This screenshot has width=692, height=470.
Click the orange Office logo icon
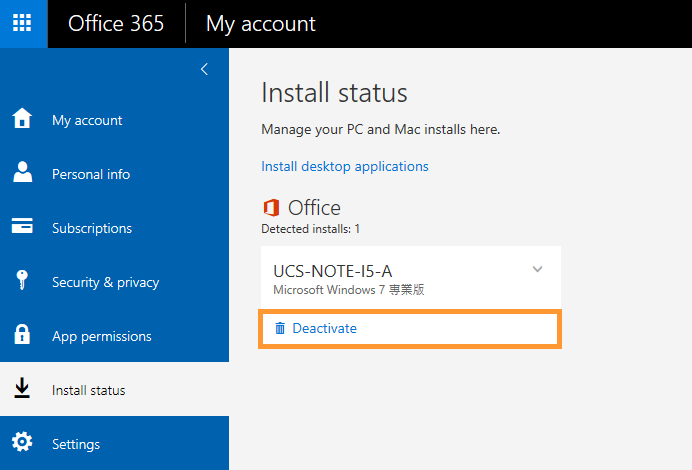(x=271, y=207)
